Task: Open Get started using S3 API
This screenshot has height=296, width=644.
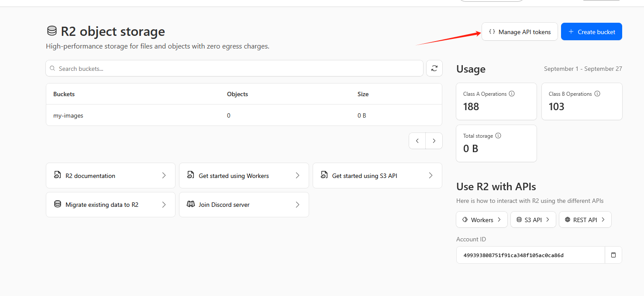Action: tap(377, 176)
